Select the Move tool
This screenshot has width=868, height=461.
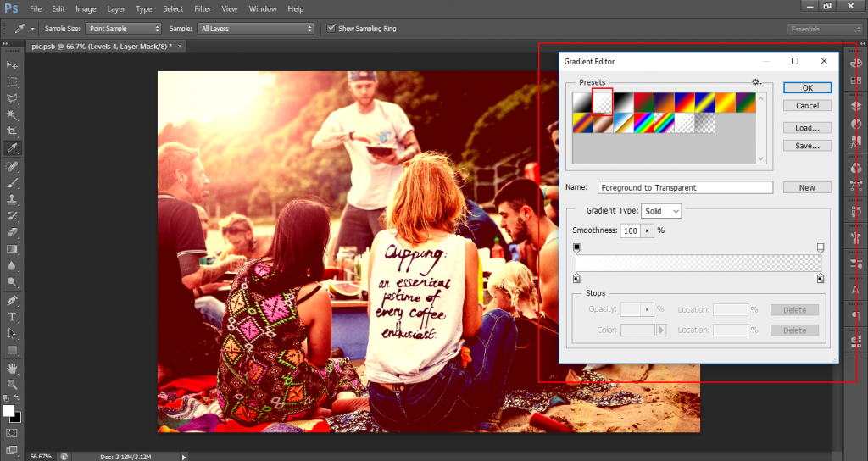(12, 64)
